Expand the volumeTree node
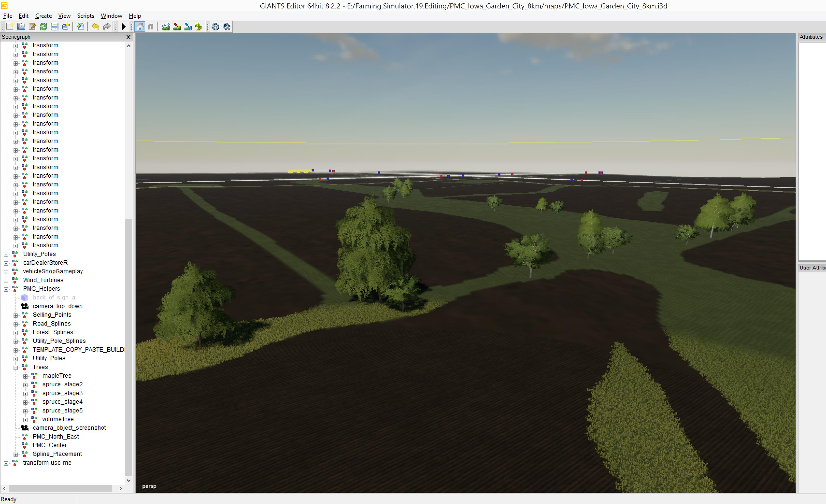The width and height of the screenshot is (826, 504). (25, 420)
